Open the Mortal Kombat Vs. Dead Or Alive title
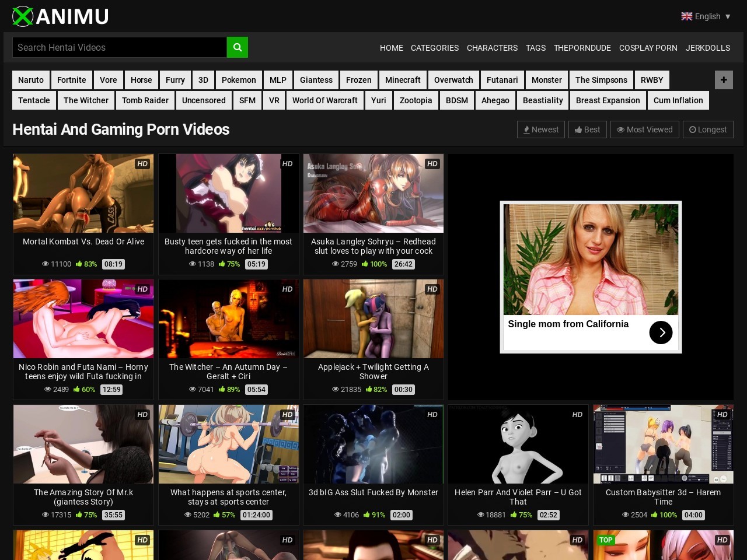 pyautogui.click(x=83, y=242)
